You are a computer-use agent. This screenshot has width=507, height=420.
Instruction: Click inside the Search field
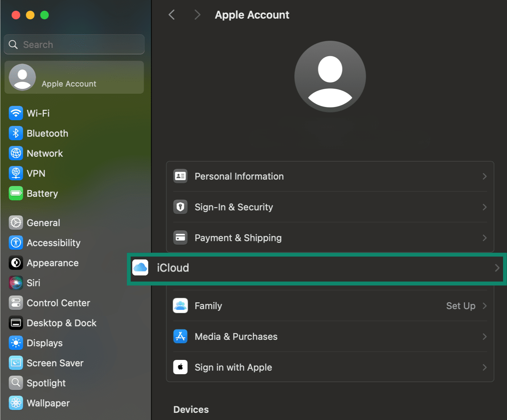point(74,44)
